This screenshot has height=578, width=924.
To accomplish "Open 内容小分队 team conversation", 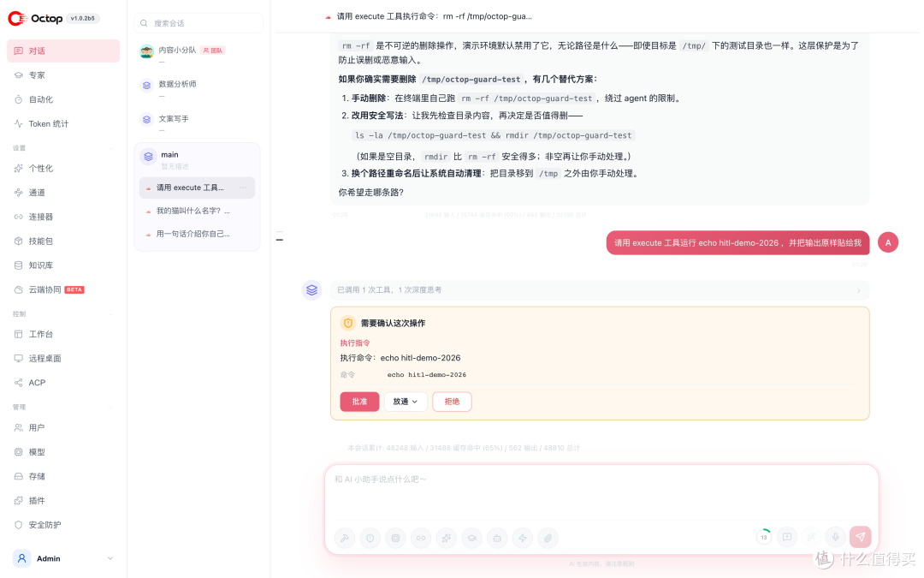I will pos(198,53).
